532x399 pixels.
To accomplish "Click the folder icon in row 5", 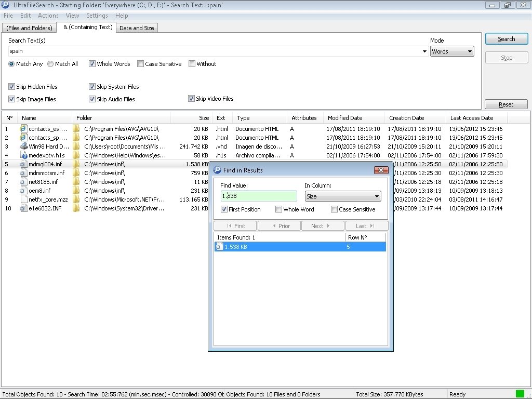I will (x=77, y=164).
